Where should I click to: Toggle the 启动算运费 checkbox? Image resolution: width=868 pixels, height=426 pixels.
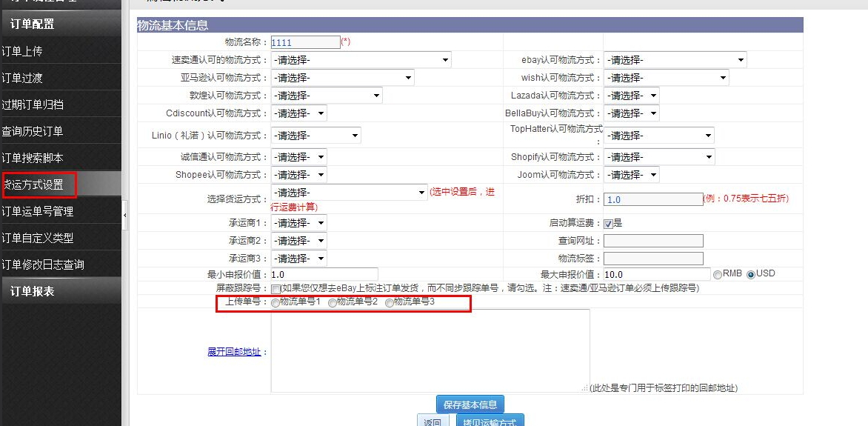608,223
